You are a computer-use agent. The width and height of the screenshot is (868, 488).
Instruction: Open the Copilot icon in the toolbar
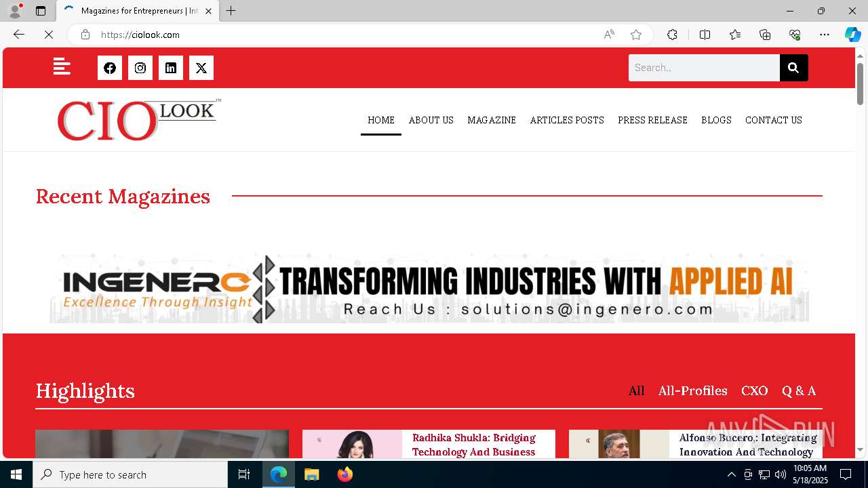(852, 35)
